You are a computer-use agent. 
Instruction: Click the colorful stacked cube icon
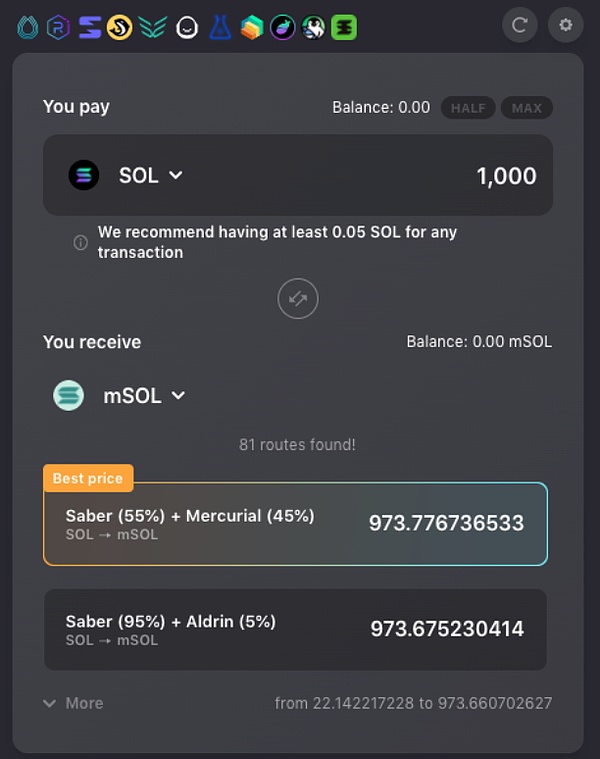[x=251, y=28]
